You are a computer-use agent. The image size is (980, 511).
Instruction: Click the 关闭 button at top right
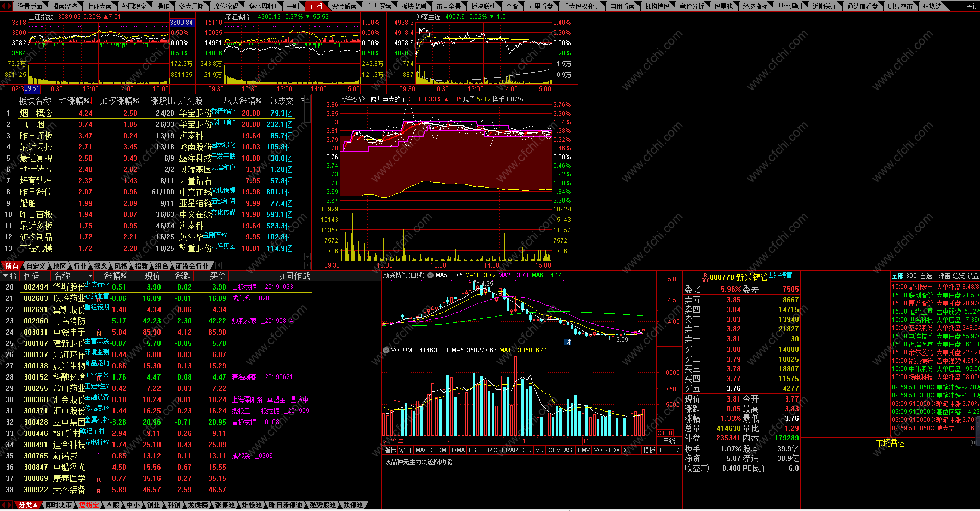[972, 6]
